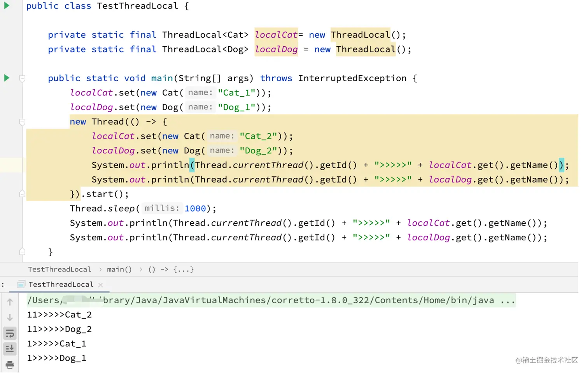Click console output 11>>>>>Dog_2

point(59,329)
